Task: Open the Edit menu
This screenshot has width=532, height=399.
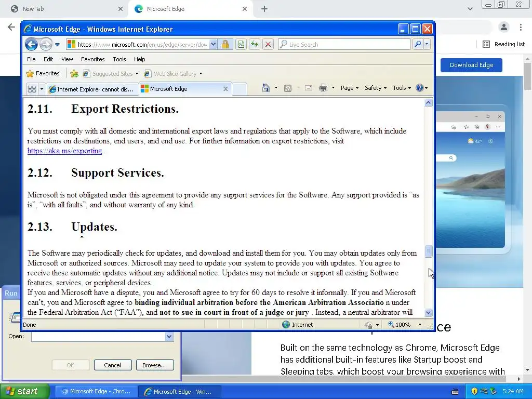Action: (x=48, y=59)
